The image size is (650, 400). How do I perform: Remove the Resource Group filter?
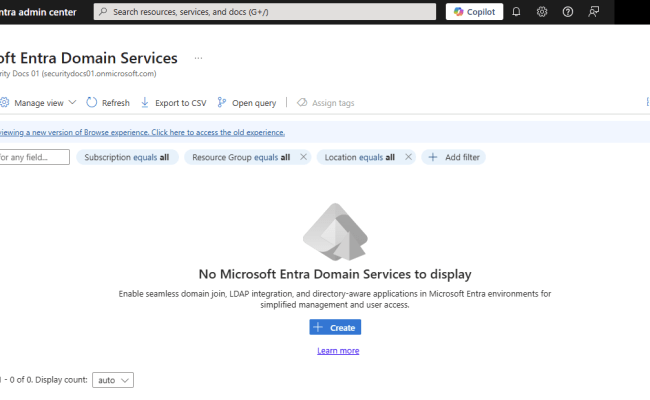[303, 157]
